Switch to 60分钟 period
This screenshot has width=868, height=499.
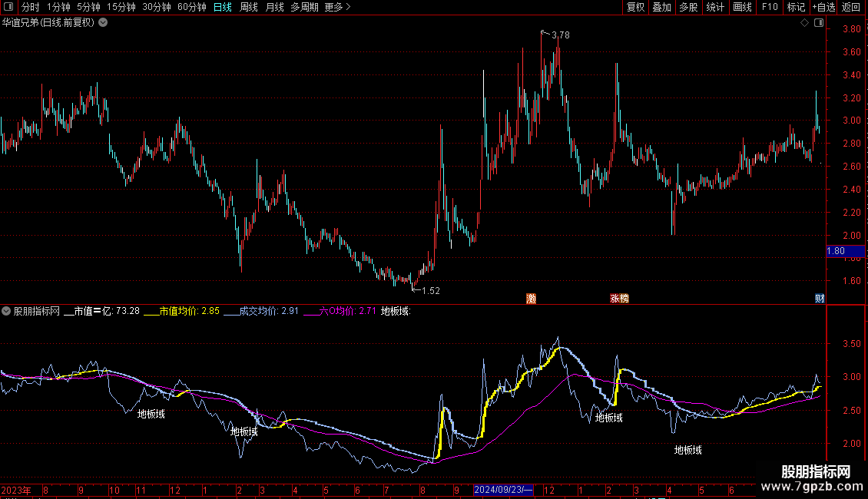pyautogui.click(x=192, y=7)
